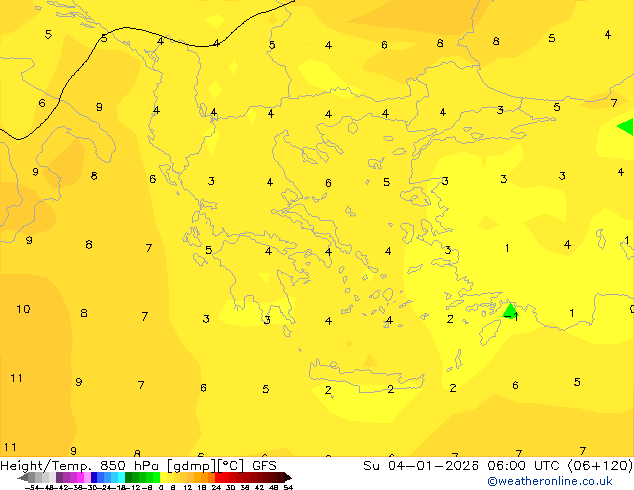Click the dark maroon right arrow end of the legend
The image size is (634, 490).
point(287,478)
